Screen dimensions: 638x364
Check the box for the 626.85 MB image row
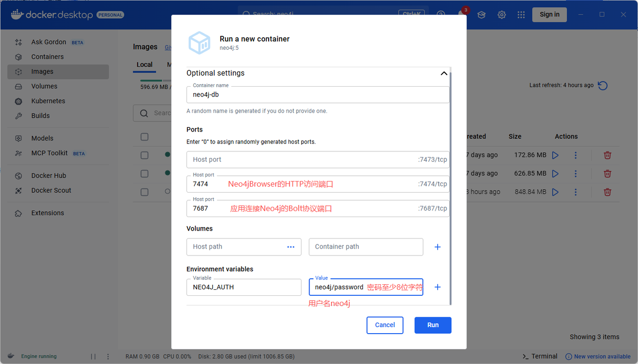point(145,173)
